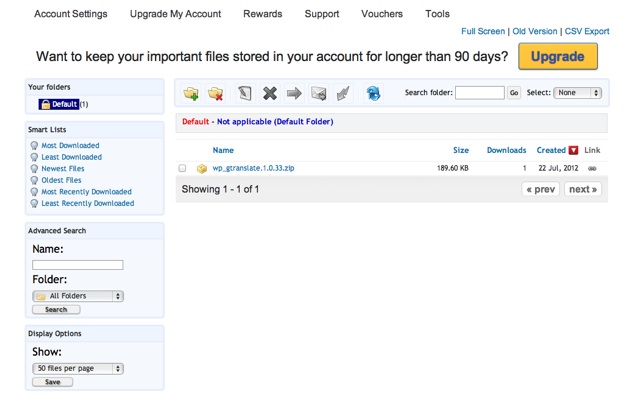640x396 pixels.
Task: Sort files by Size column
Action: click(x=461, y=150)
